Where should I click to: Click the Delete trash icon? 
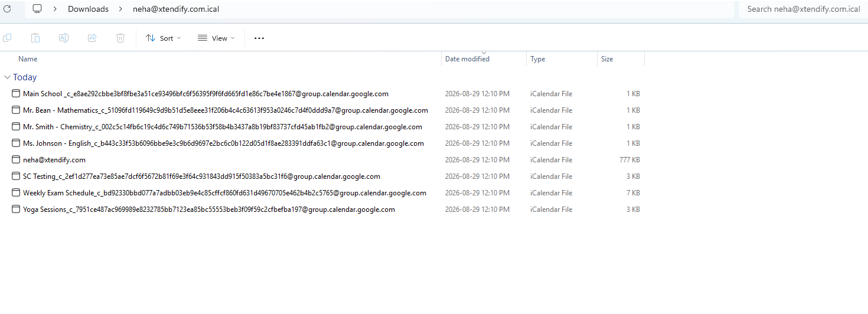coord(120,38)
